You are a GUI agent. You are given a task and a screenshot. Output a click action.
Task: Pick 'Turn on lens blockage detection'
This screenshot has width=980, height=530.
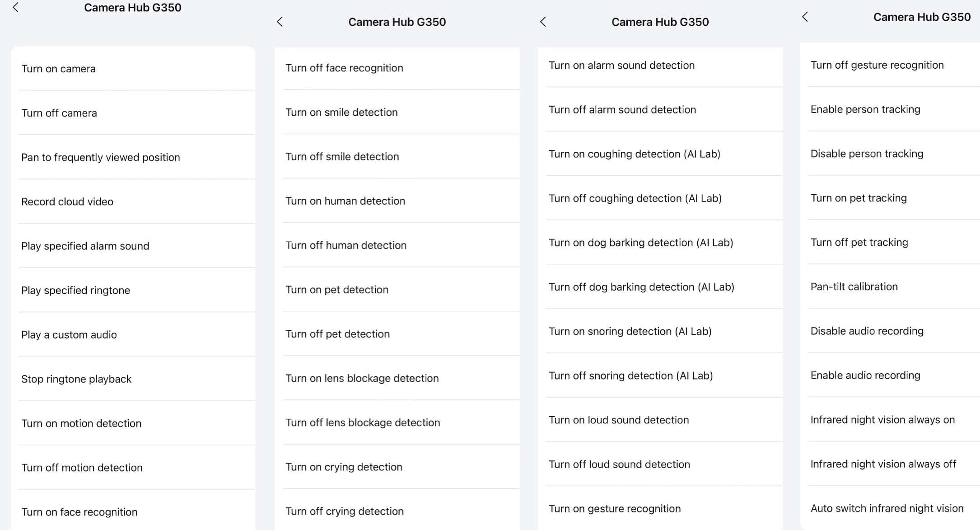362,378
